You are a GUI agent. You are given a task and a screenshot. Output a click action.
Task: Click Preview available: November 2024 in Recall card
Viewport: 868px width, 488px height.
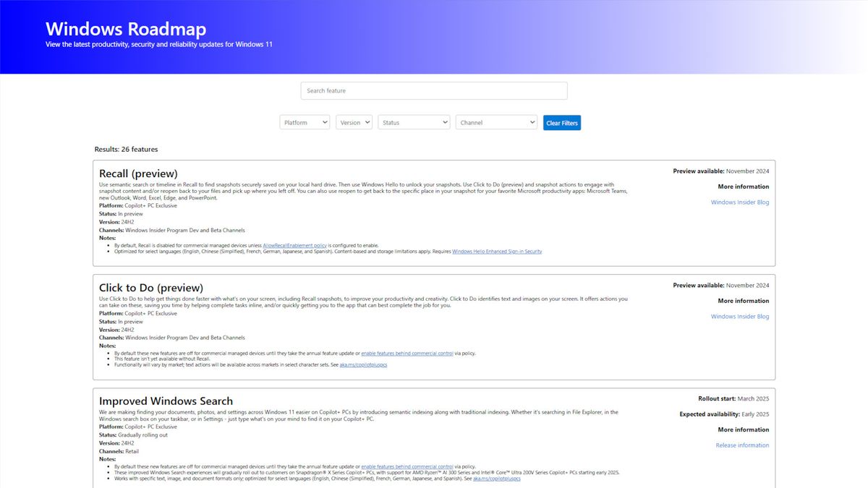click(x=721, y=171)
